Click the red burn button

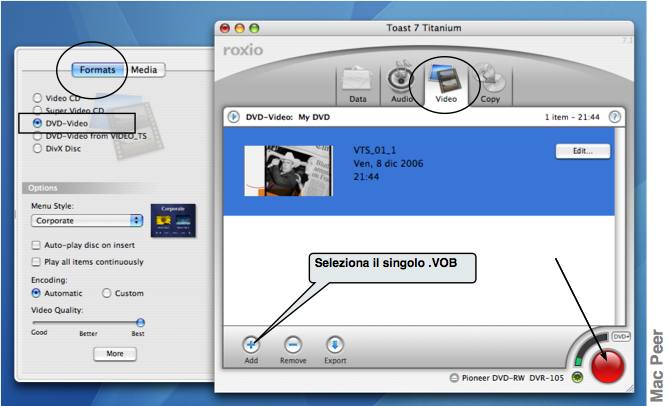pos(607,366)
